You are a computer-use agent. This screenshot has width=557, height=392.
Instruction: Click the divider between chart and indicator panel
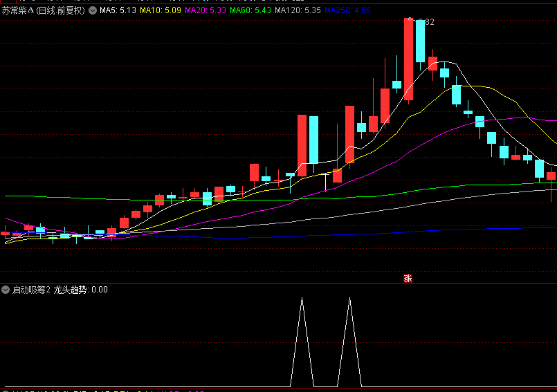tap(277, 283)
